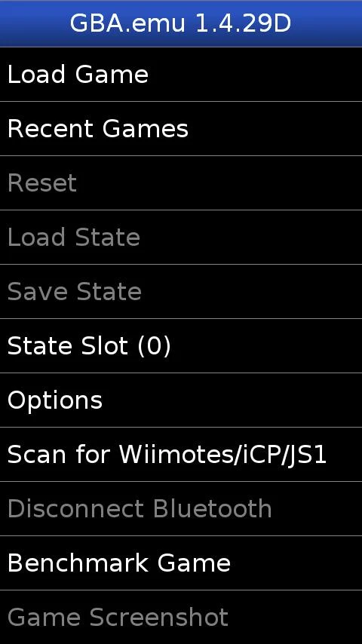Click the (0) slot number indicator
The height and width of the screenshot is (644, 362).
(154, 346)
